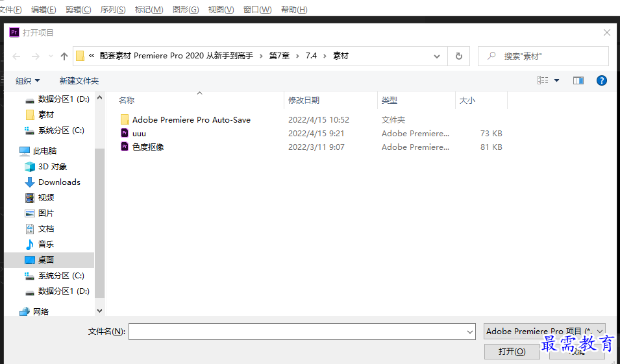Open the 剪辑 menu
Screen dimensions: 620x364
pyautogui.click(x=79, y=10)
